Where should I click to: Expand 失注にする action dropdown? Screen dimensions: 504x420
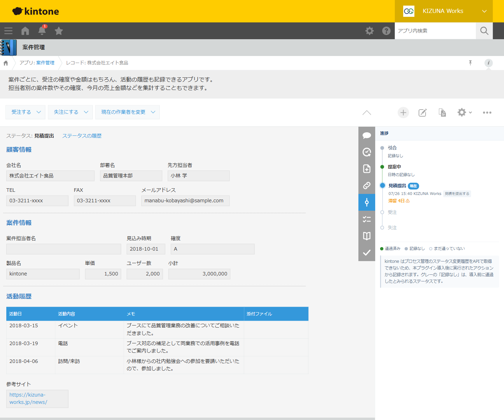70,112
